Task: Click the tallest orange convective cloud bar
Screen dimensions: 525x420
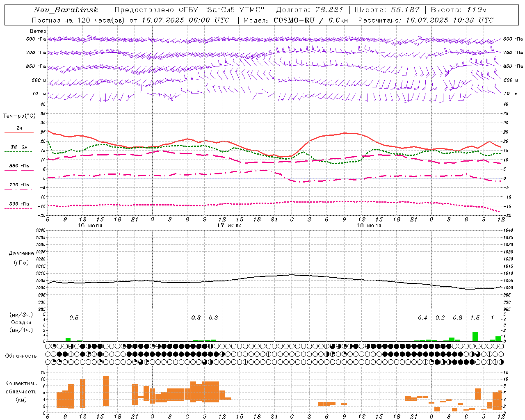Action: 106,391
